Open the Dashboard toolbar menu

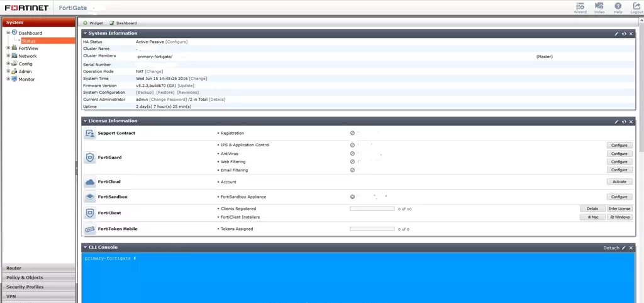[123, 23]
